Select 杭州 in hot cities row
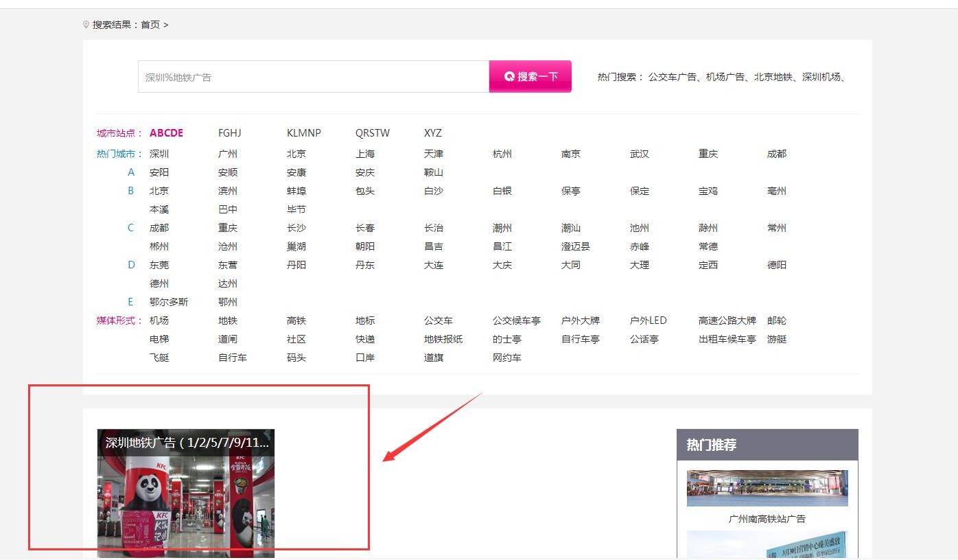The width and height of the screenshot is (958, 560). 502,154
